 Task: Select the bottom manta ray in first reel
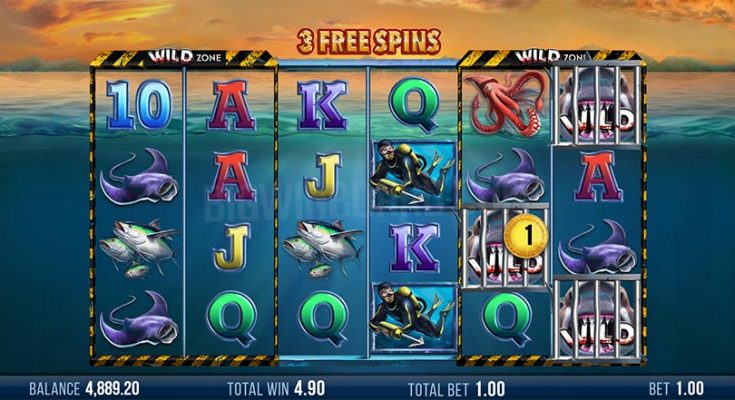coord(139,319)
